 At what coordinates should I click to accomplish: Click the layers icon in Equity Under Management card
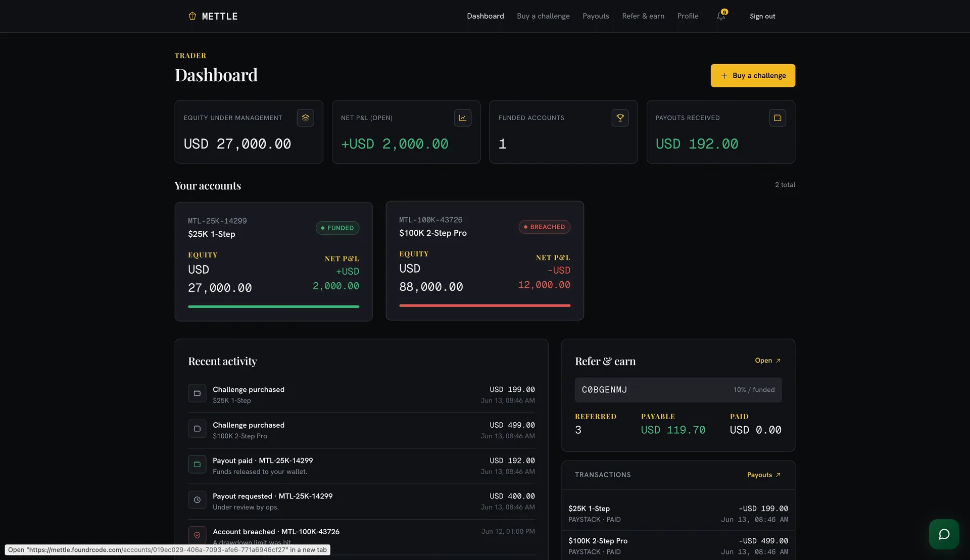pyautogui.click(x=305, y=118)
